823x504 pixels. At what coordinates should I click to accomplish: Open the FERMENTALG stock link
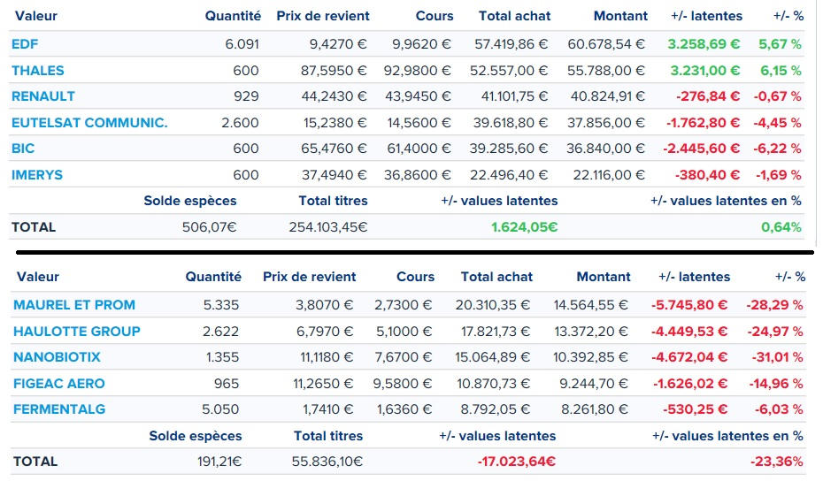59,409
